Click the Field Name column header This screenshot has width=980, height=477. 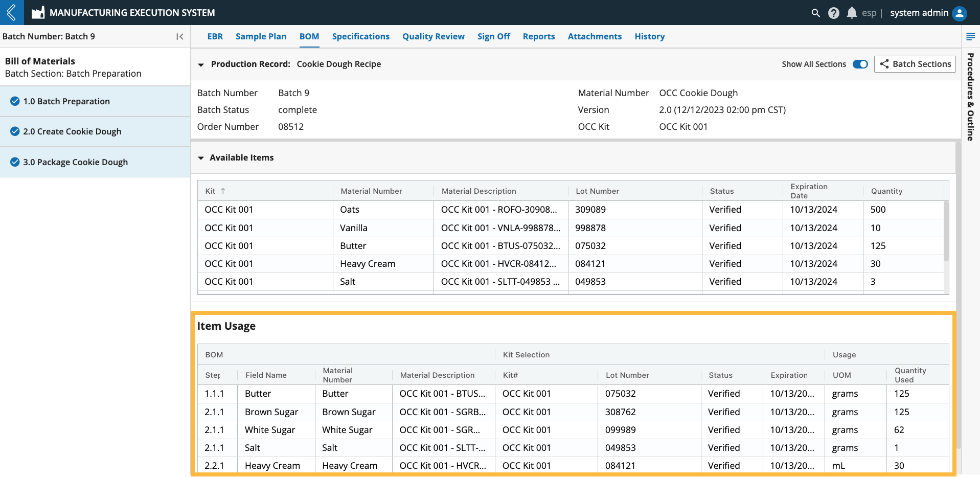pos(266,375)
